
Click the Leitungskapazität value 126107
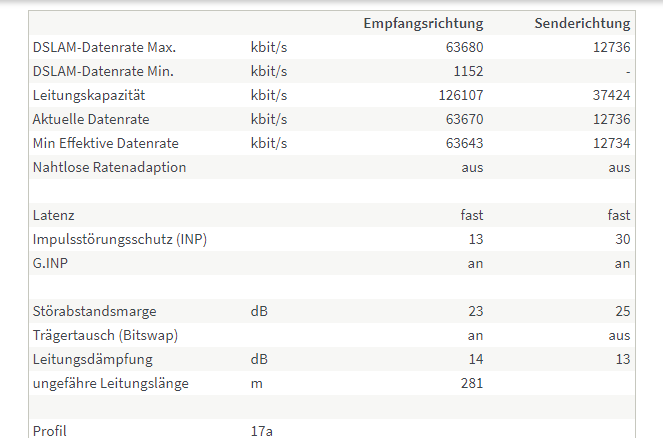(461, 96)
